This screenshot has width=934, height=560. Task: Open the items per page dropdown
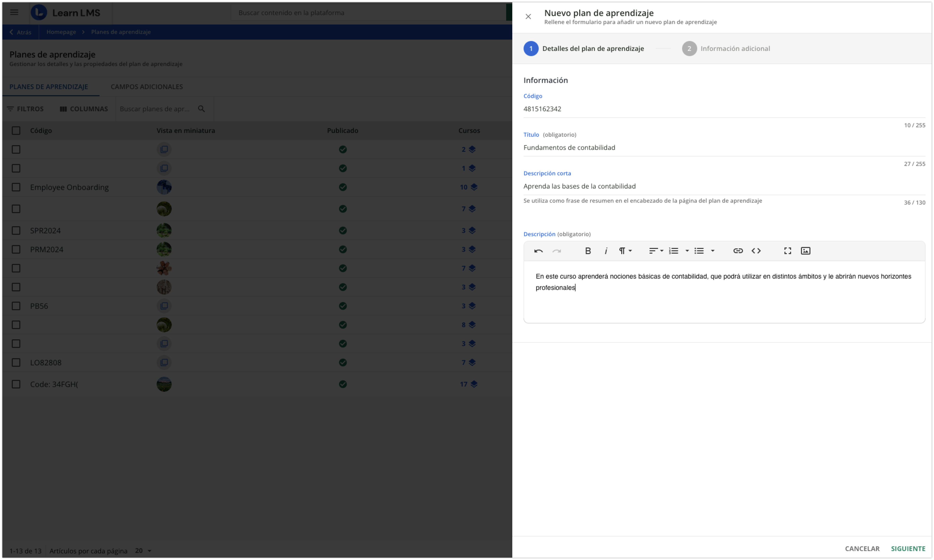pyautogui.click(x=143, y=551)
